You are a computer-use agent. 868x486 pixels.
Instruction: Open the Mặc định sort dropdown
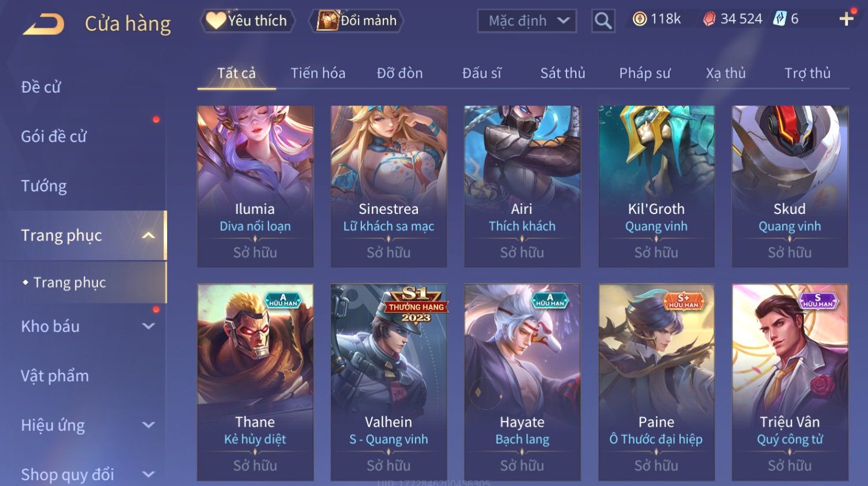click(x=527, y=21)
